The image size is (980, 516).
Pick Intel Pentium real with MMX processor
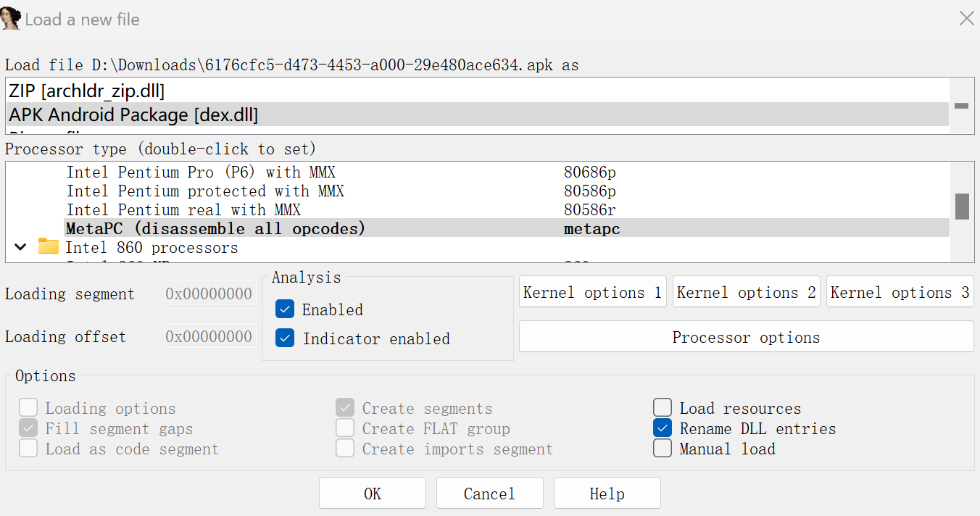pyautogui.click(x=183, y=210)
